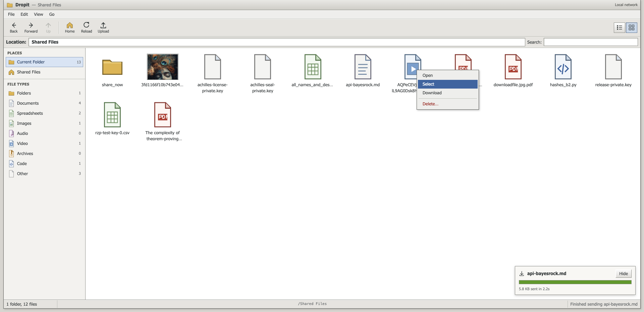Open the File menu
The width and height of the screenshot is (644, 312).
tap(11, 14)
